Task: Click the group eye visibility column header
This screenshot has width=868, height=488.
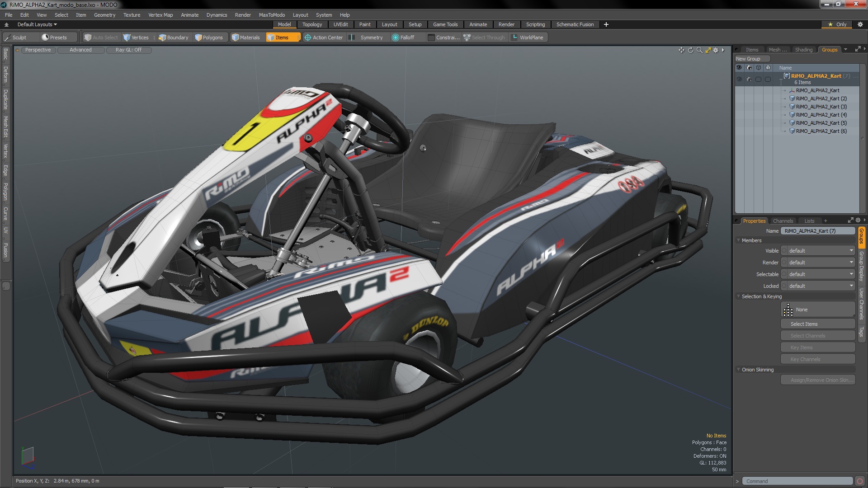Action: (739, 68)
